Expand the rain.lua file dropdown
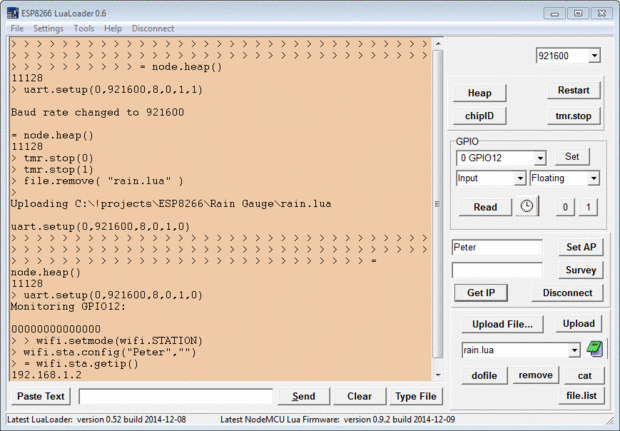 pyautogui.click(x=575, y=350)
